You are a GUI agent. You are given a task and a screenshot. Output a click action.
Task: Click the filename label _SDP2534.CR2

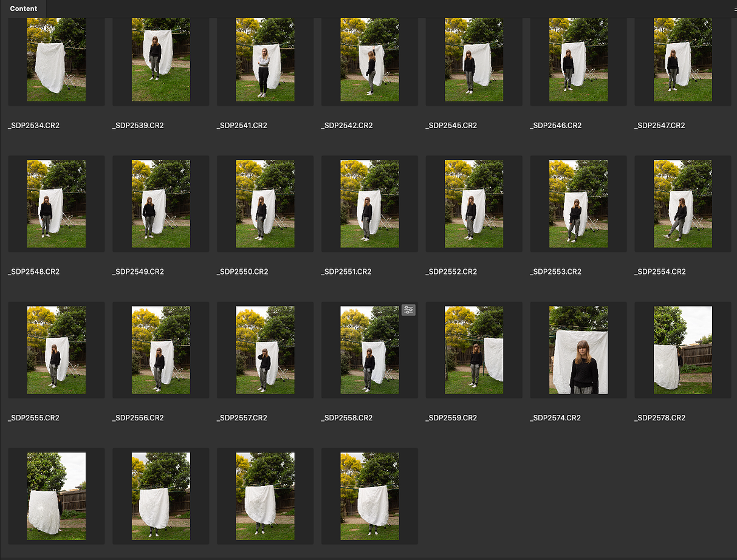click(33, 126)
